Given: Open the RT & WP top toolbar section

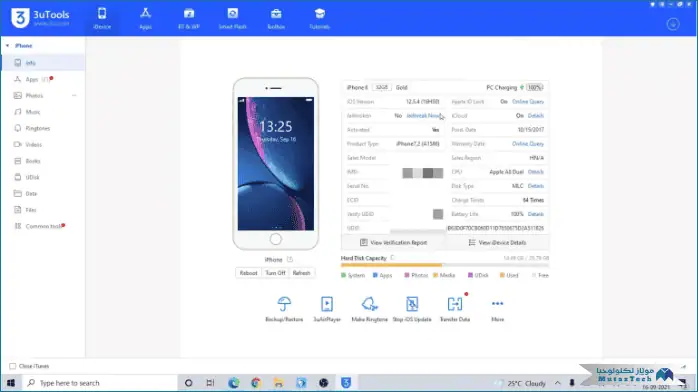Looking at the screenshot, I should (189, 18).
